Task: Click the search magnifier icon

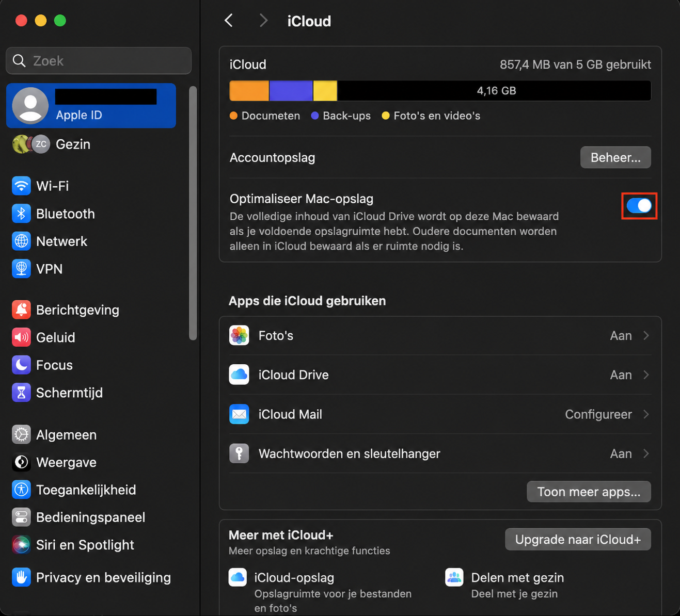Action: (20, 61)
